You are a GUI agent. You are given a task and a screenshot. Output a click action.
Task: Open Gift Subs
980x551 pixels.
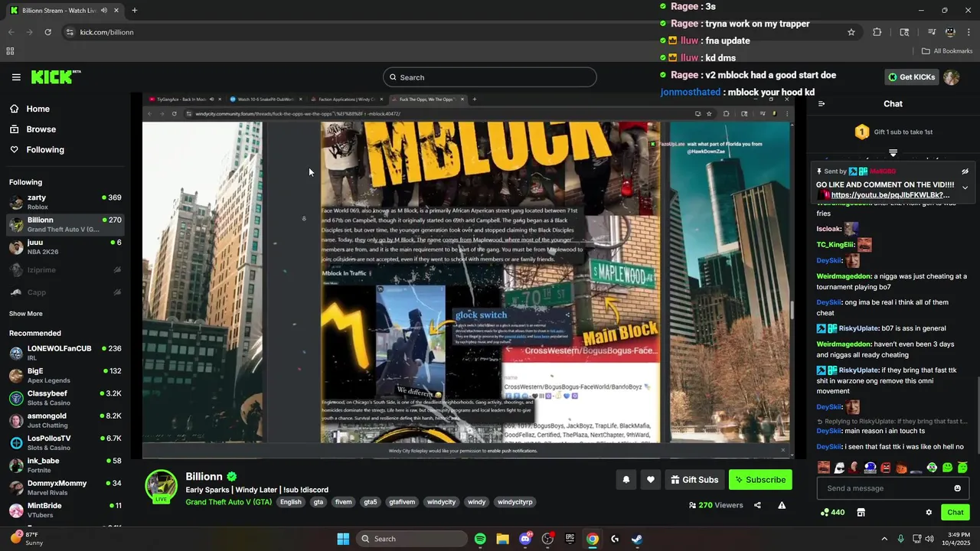pos(694,480)
